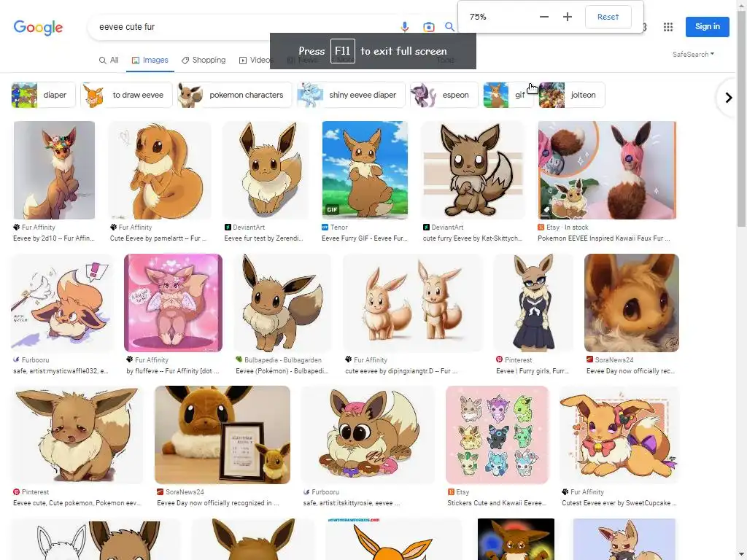Click the 'Etsy · In stock' source label
The image size is (747, 560).
[567, 227]
